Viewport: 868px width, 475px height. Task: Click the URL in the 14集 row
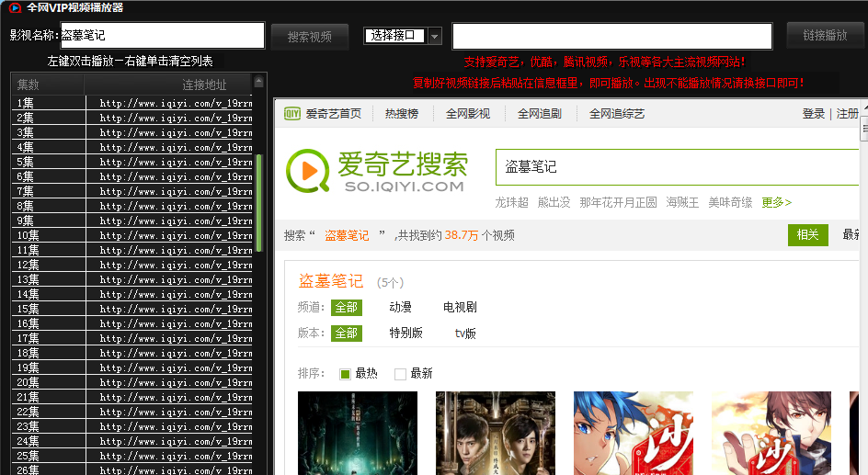176,294
